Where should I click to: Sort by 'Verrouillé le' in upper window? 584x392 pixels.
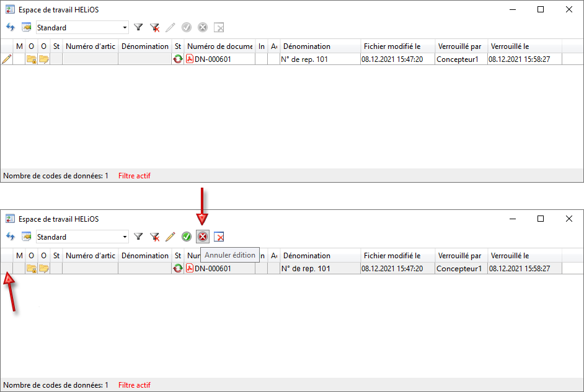pos(524,46)
